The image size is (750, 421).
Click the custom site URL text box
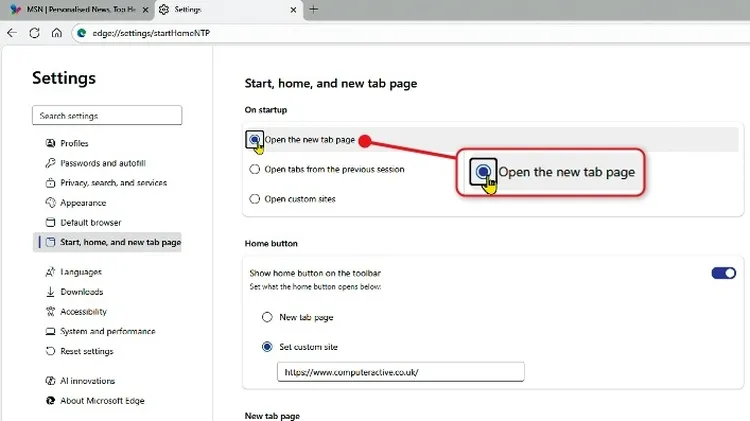(x=400, y=372)
